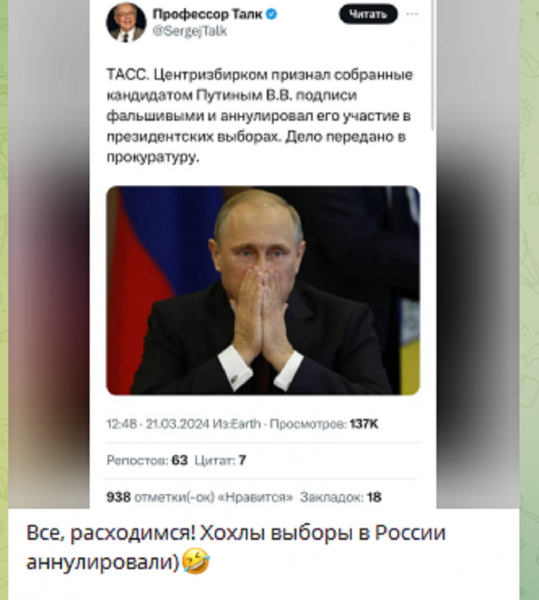Click the caption text Все, расходимся!
539x600 pixels.
111,533
